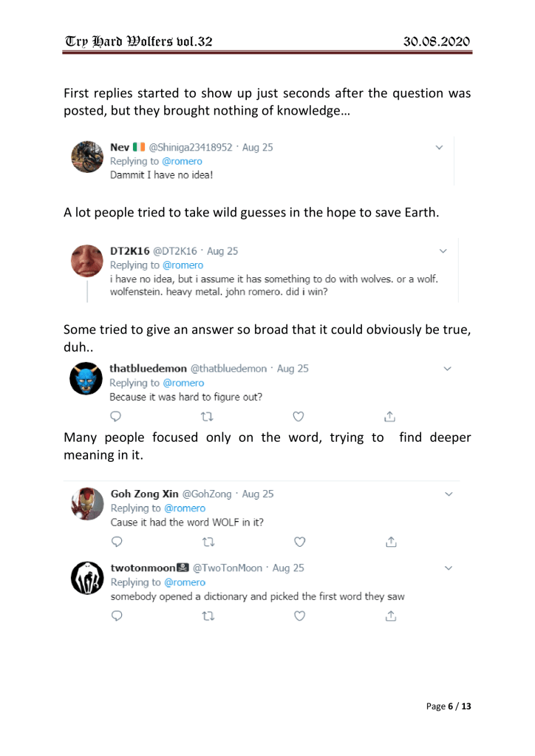Like Goh Zong Xin's tweet with the heart icon
This screenshot has height=756, width=535.
pos(298,542)
